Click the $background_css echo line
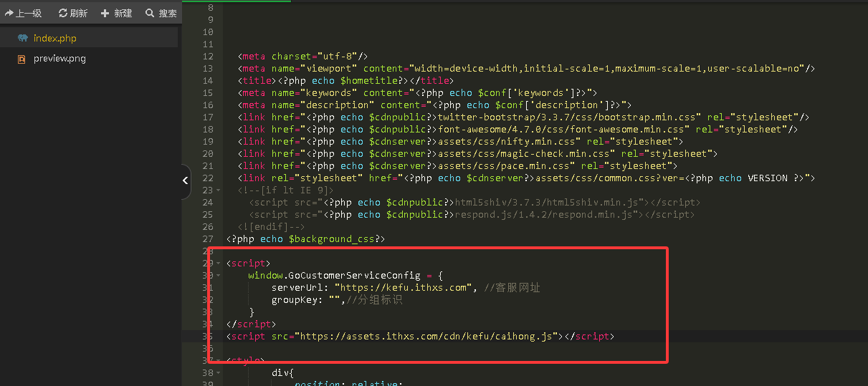Image resolution: width=868 pixels, height=386 pixels. 306,239
